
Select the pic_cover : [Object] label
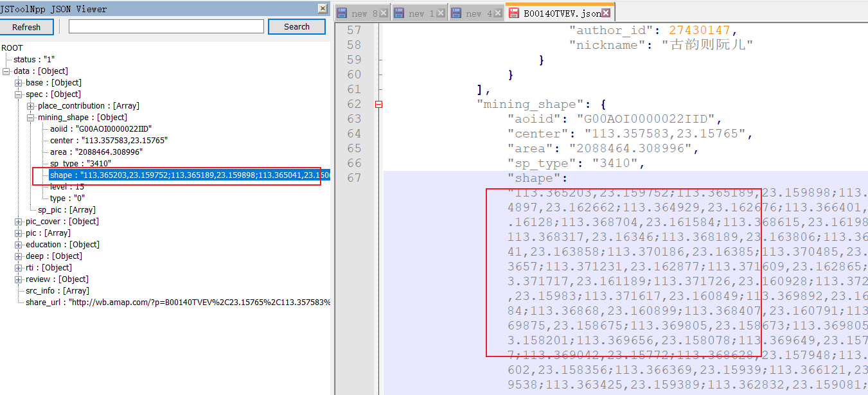(62, 222)
